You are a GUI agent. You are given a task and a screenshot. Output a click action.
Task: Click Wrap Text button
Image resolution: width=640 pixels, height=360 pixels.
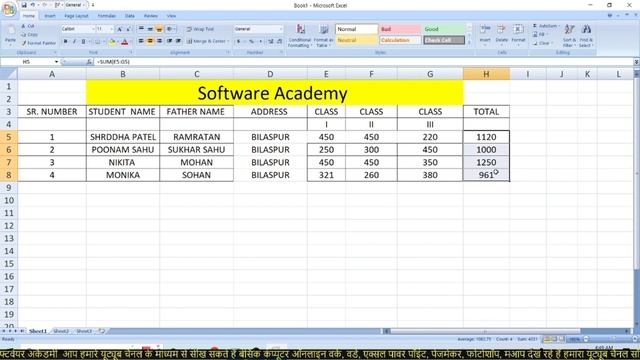(x=200, y=29)
